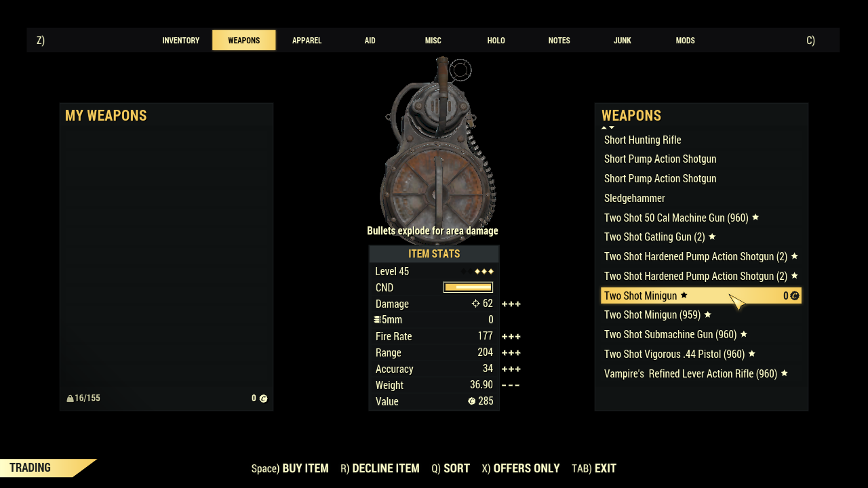Click the MY WEAPONS panel header
Screen dimensions: 868x488
pyautogui.click(x=106, y=116)
